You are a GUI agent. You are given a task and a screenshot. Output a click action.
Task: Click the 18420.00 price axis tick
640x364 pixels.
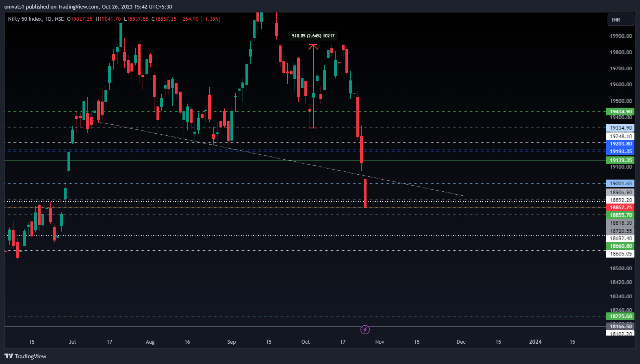click(x=621, y=282)
